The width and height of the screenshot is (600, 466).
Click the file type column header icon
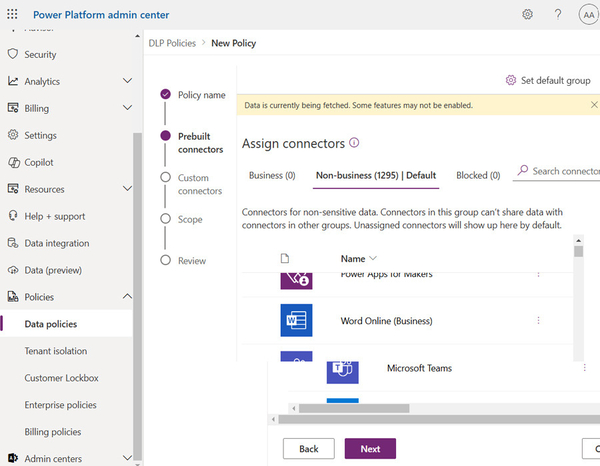(x=285, y=259)
